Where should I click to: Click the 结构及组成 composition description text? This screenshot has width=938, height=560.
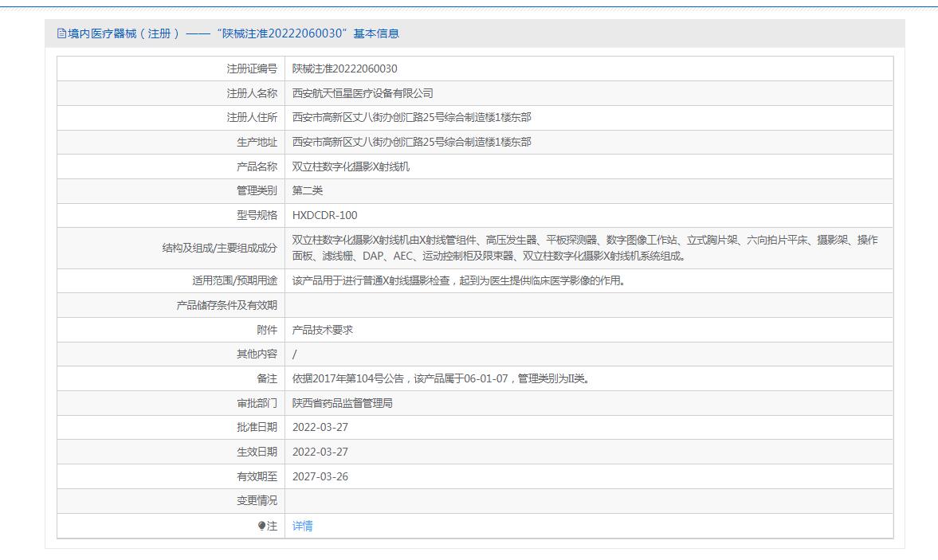click(584, 248)
